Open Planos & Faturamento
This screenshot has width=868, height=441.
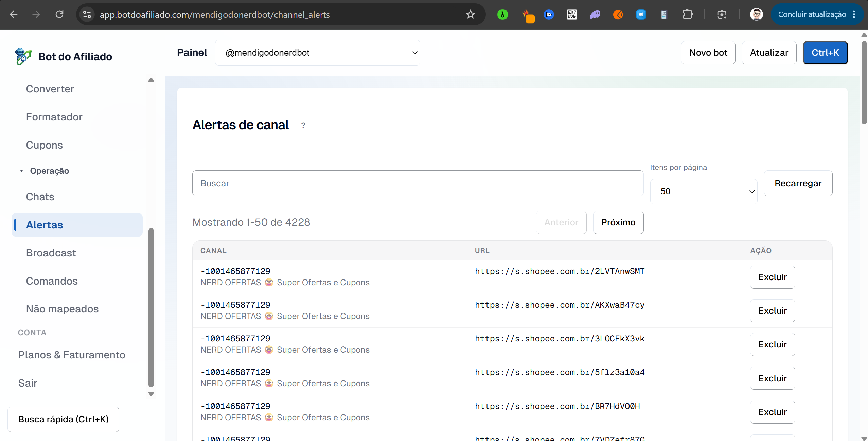[x=72, y=355]
